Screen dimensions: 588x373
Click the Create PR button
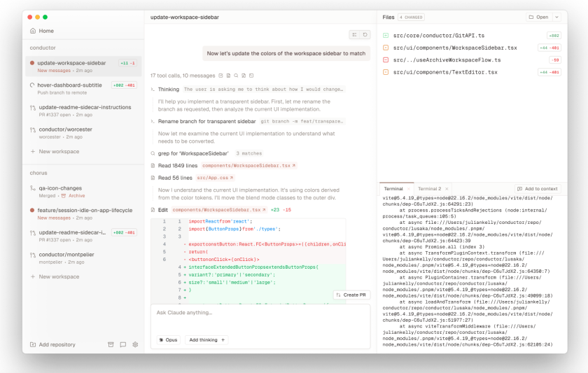pos(351,295)
